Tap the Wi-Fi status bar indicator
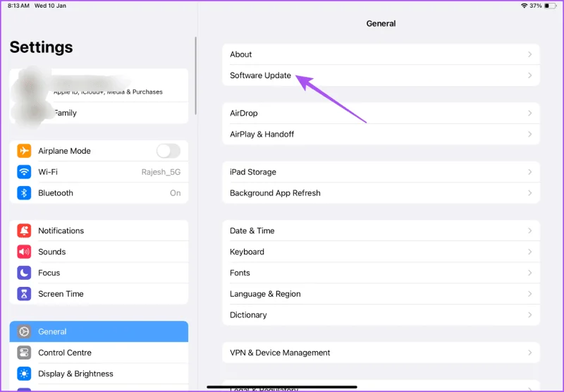 (524, 6)
